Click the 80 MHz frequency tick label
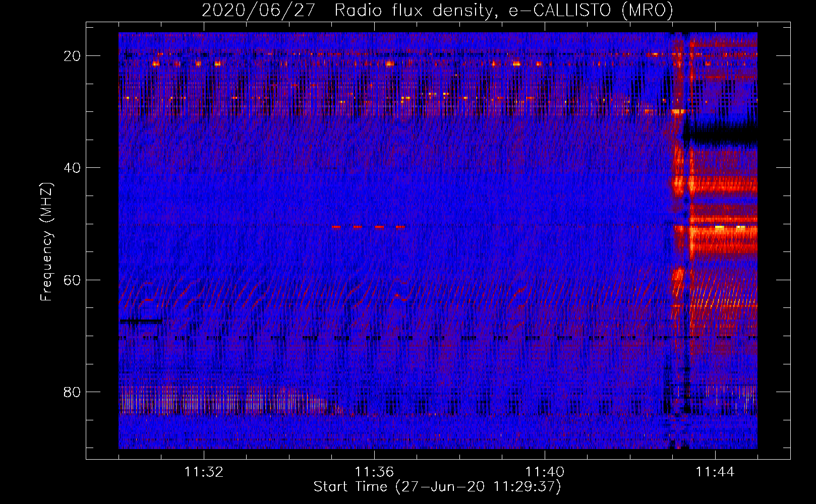 pos(73,392)
